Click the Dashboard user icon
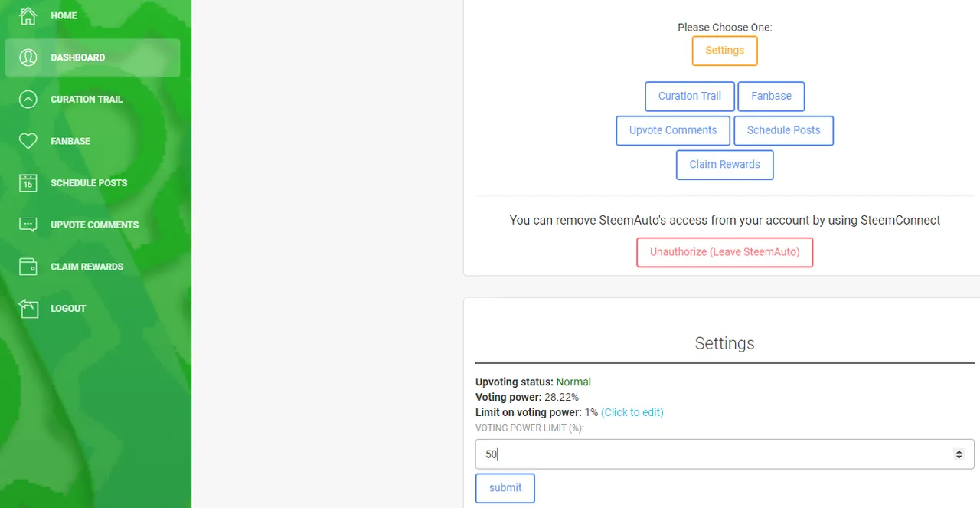Image resolution: width=980 pixels, height=508 pixels. pyautogui.click(x=28, y=57)
